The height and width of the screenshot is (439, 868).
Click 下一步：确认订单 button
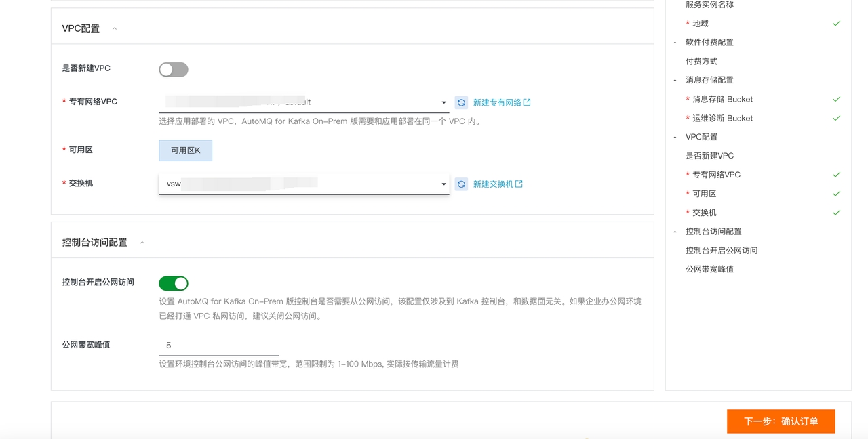pyautogui.click(x=781, y=421)
